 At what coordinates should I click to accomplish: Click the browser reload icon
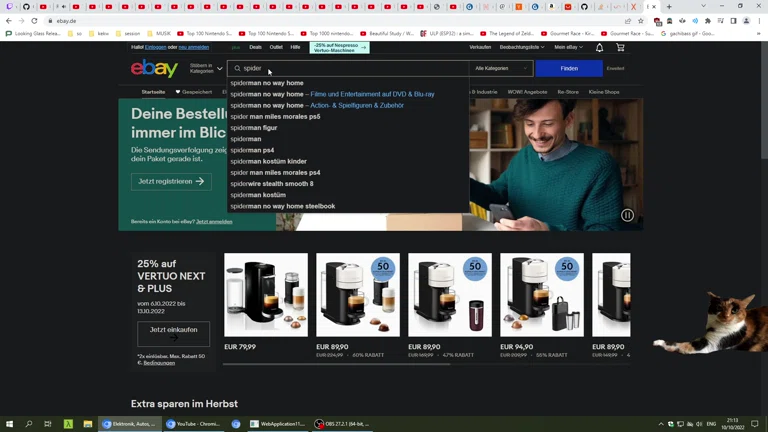(34, 20)
